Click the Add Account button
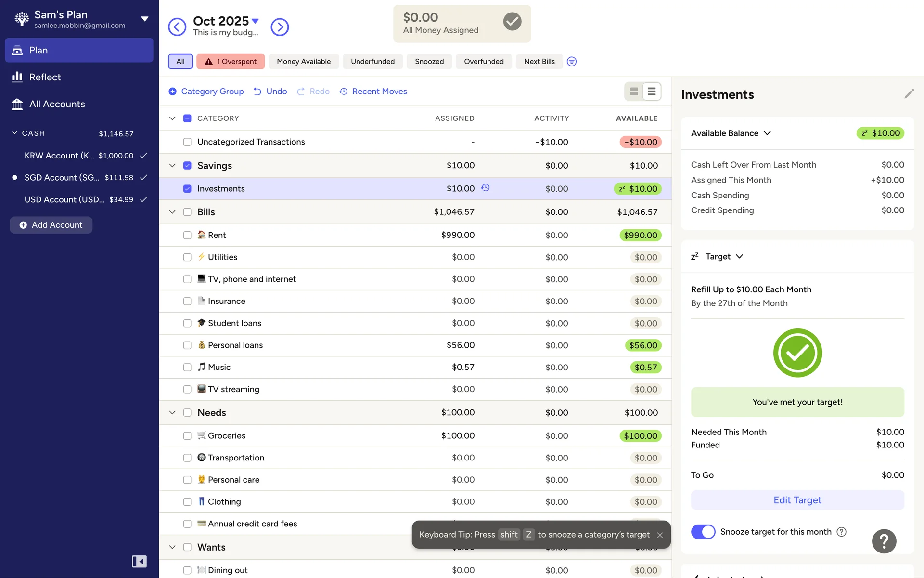Screen dimensions: 924x578 [x=51, y=225]
